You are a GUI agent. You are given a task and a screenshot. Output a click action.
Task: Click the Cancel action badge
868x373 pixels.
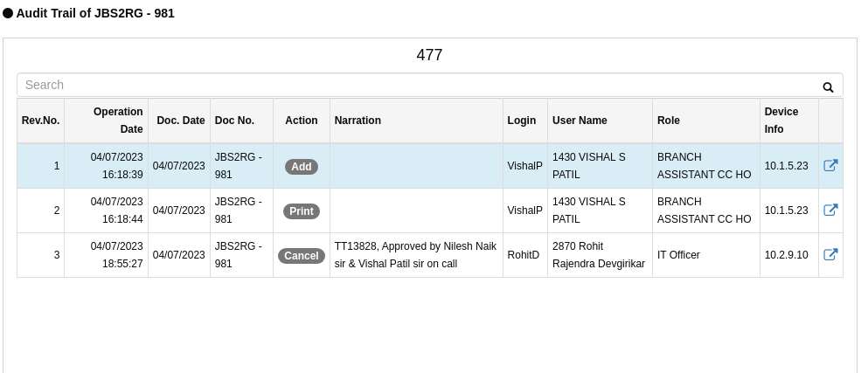(302, 256)
